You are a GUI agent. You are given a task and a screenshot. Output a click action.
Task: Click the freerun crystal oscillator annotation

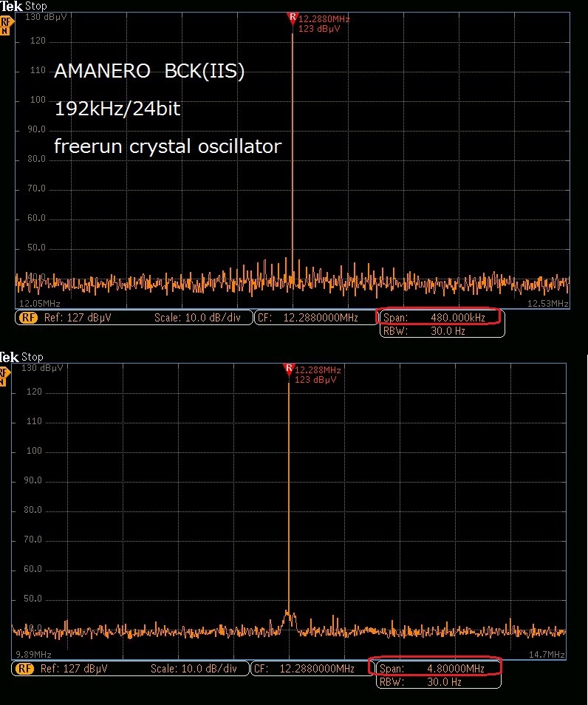pyautogui.click(x=168, y=146)
